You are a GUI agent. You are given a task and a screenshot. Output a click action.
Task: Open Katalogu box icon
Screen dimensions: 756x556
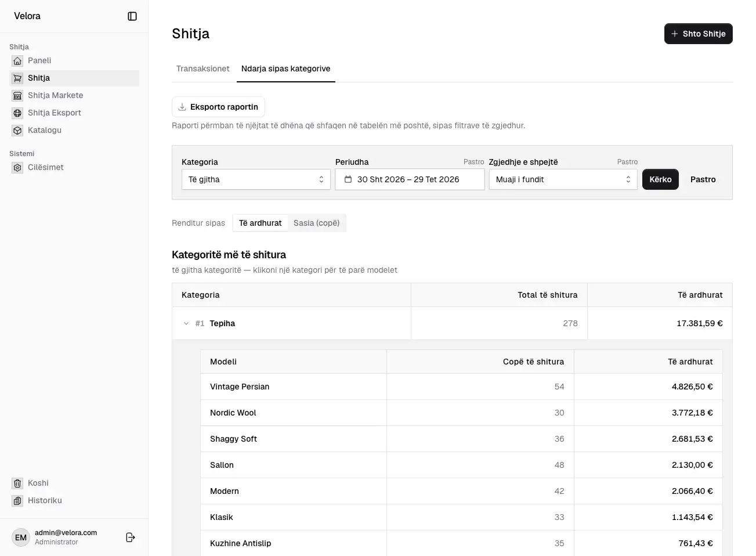17,130
